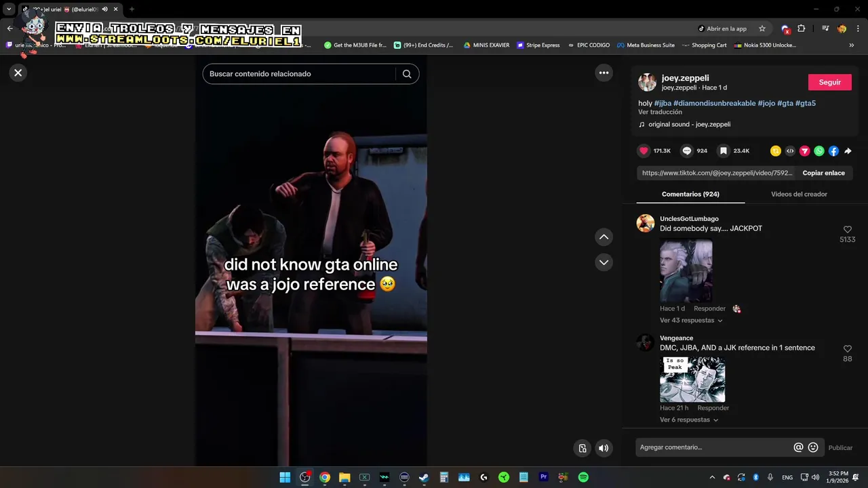Open the MINIS EXAVIER bookmark

tap(486, 45)
